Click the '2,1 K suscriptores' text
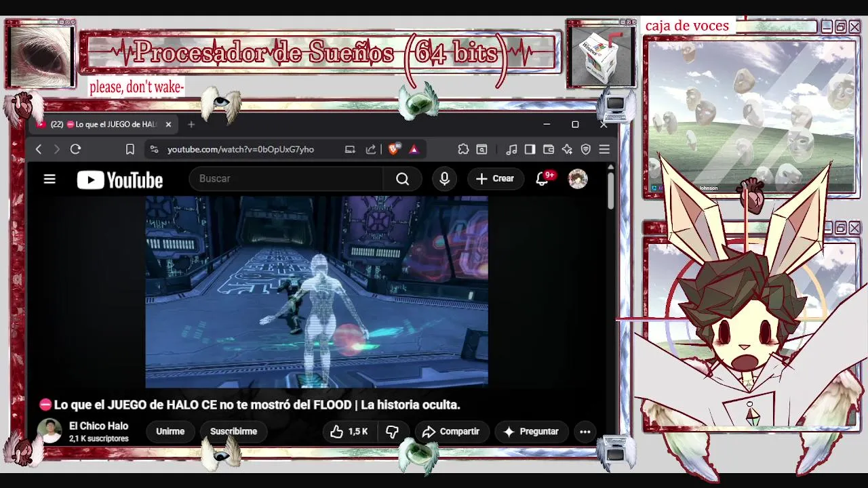 point(98,439)
